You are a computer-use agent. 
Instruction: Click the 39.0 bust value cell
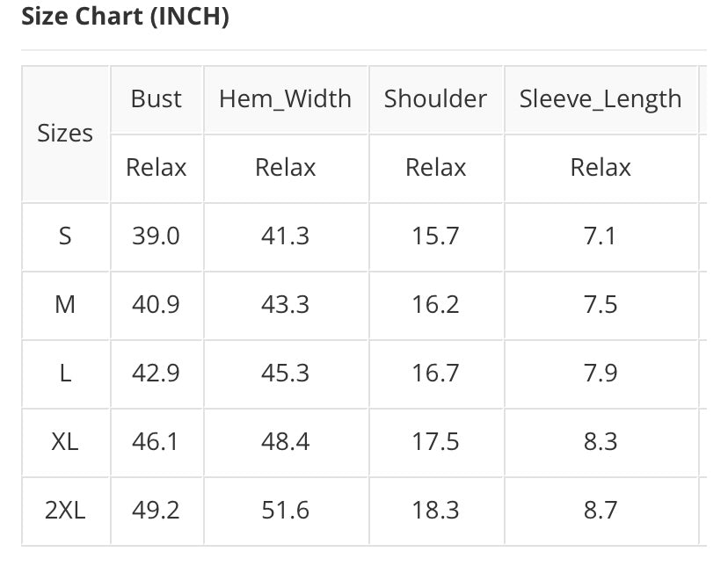[157, 236]
